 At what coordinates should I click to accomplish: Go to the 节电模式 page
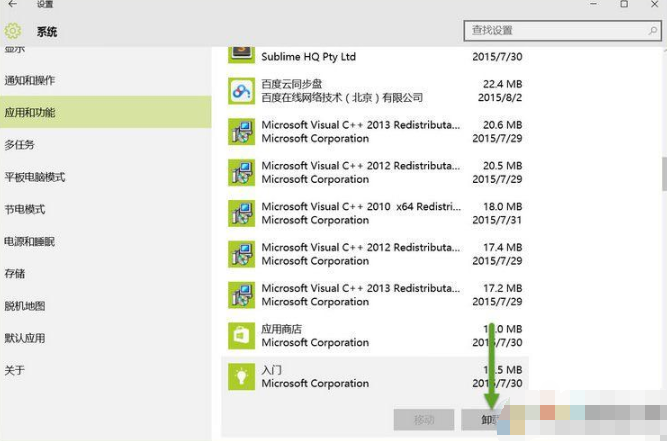point(24,210)
